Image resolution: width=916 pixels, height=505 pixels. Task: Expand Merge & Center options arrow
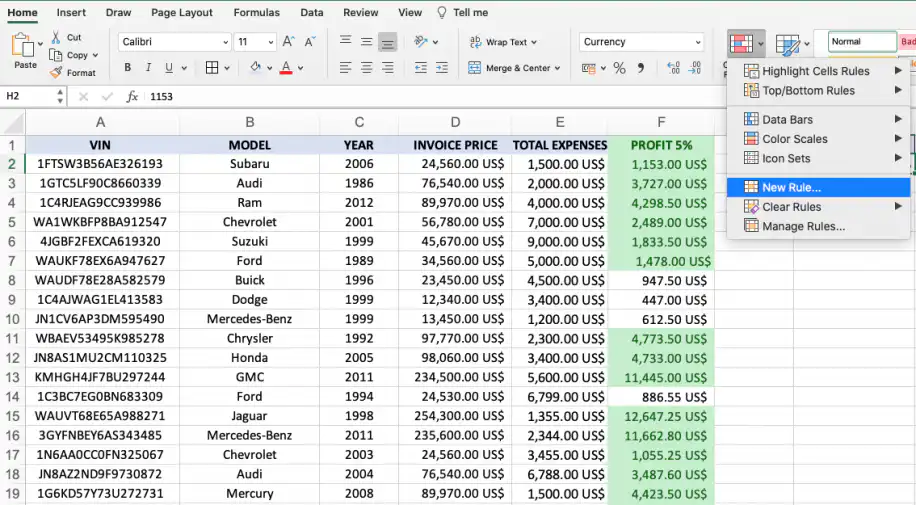pos(557,68)
